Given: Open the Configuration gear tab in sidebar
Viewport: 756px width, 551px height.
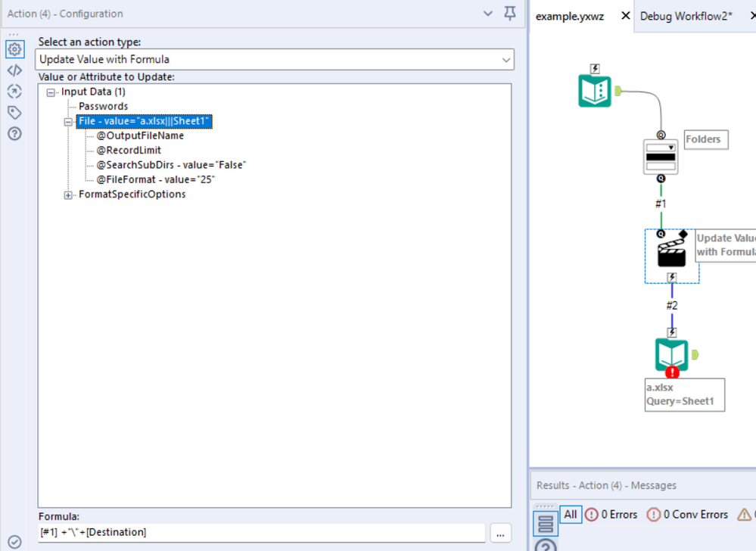Looking at the screenshot, I should (x=14, y=49).
